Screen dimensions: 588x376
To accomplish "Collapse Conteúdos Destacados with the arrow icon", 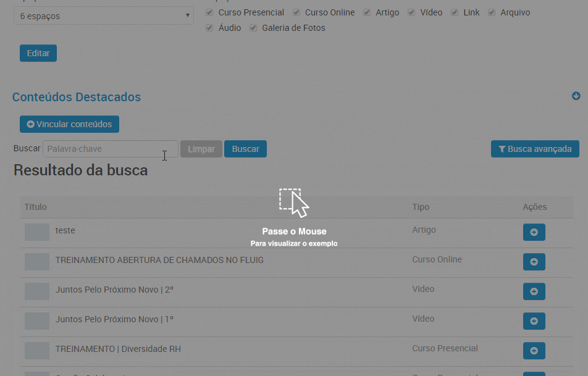I will pos(576,96).
